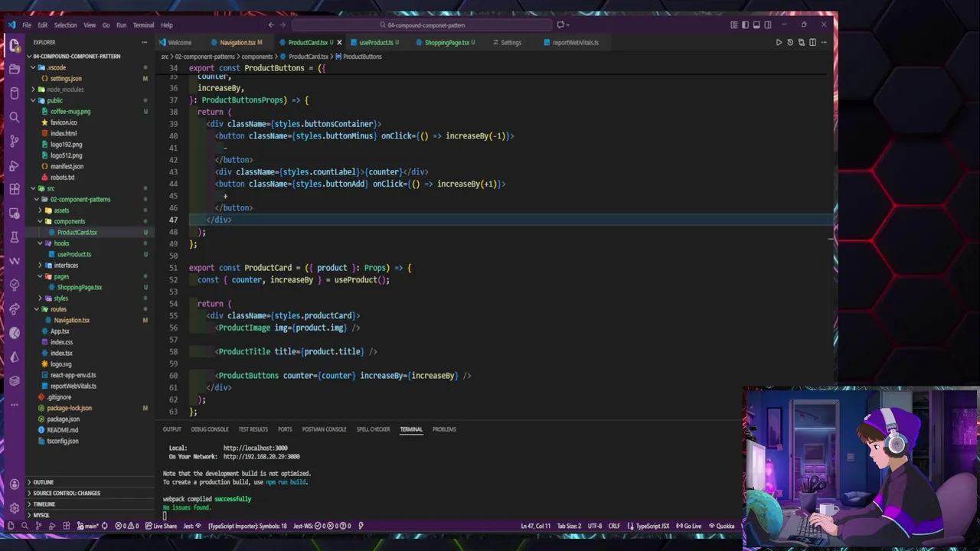Open editor More Actions ellipsis

824,43
